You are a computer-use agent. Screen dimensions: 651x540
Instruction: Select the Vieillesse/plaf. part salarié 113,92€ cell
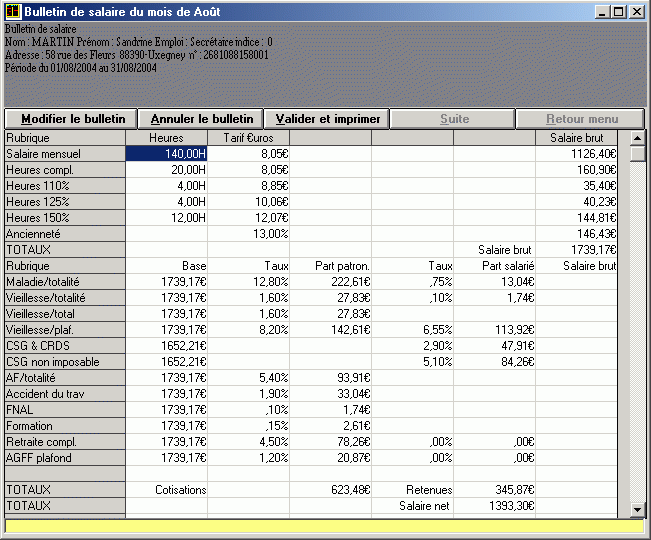pos(494,329)
